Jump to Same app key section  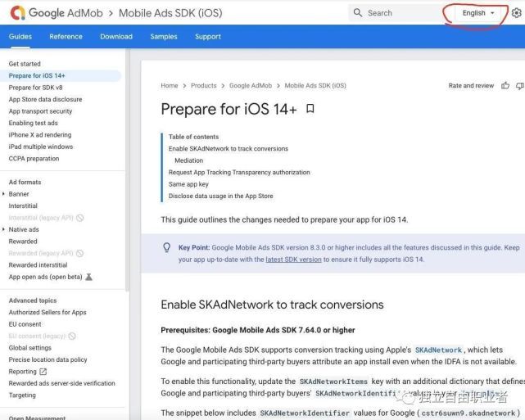(x=188, y=184)
